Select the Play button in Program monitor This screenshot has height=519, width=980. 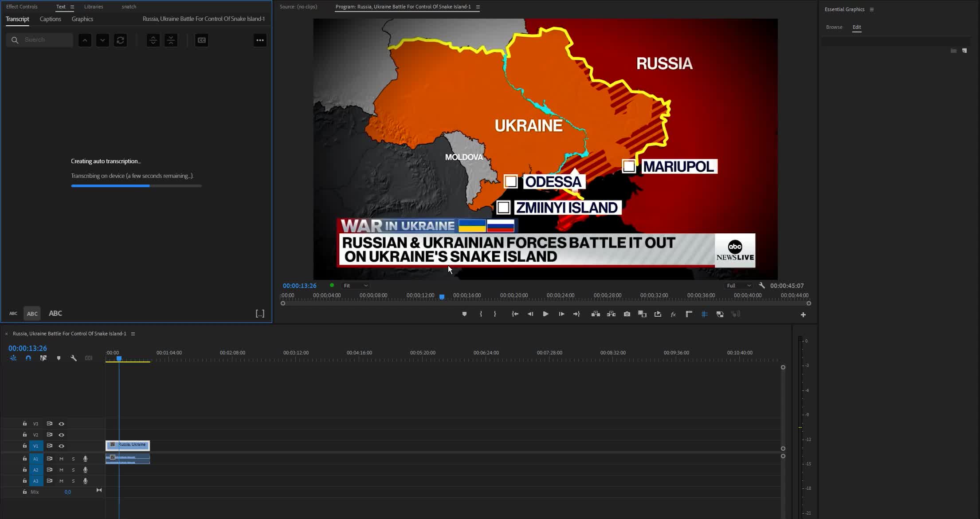pyautogui.click(x=545, y=314)
